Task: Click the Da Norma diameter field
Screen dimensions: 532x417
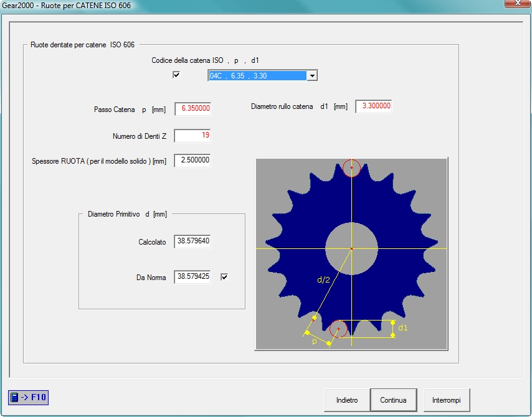Action: click(x=192, y=277)
